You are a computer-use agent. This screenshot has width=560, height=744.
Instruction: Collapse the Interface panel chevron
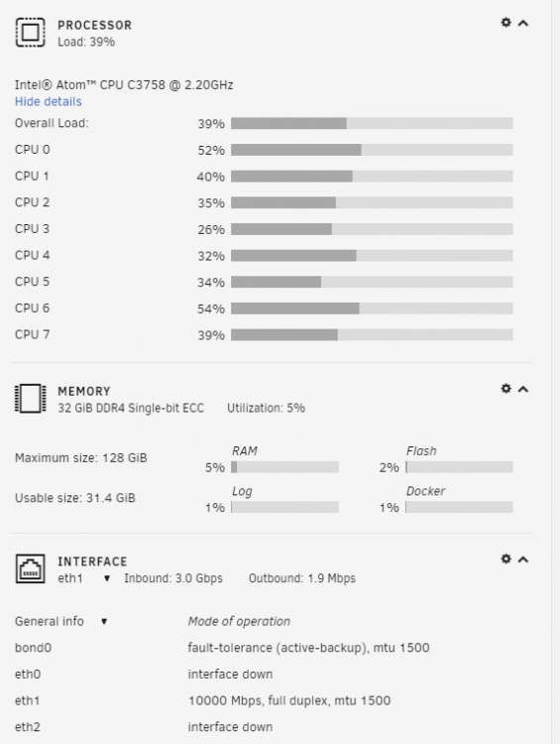(523, 559)
